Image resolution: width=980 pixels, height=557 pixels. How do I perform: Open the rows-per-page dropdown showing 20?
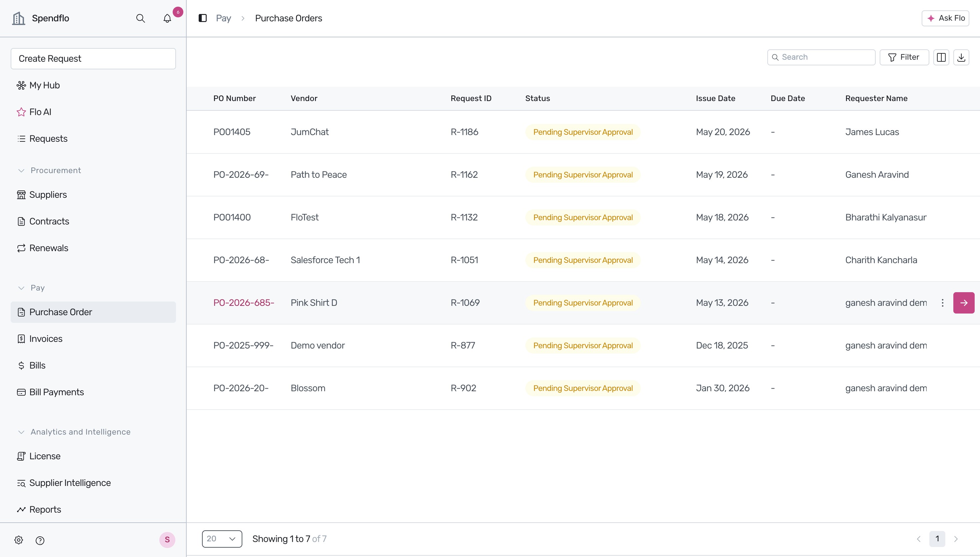pos(222,539)
